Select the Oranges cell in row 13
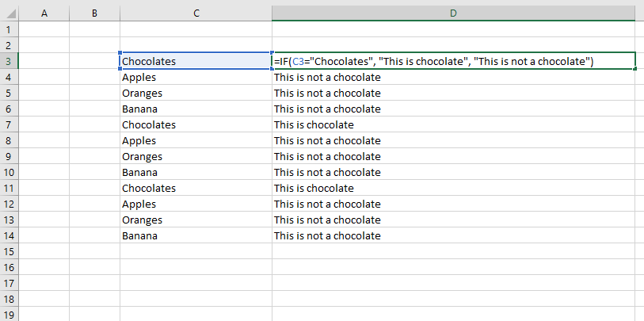The image size is (644, 321). [x=143, y=220]
